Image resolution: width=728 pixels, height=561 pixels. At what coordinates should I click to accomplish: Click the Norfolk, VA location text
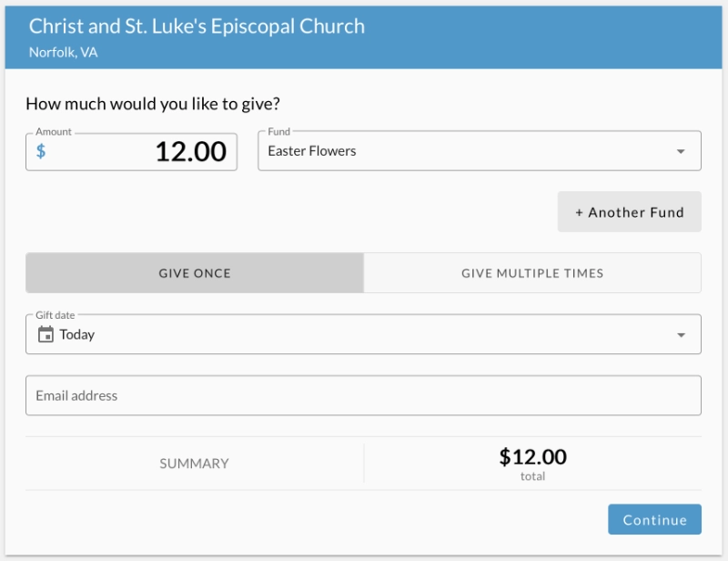63,52
